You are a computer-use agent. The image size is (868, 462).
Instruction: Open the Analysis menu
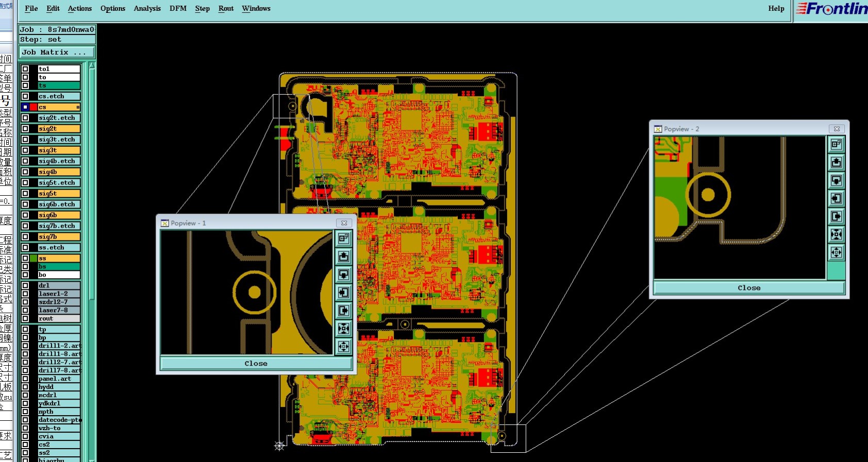point(147,8)
